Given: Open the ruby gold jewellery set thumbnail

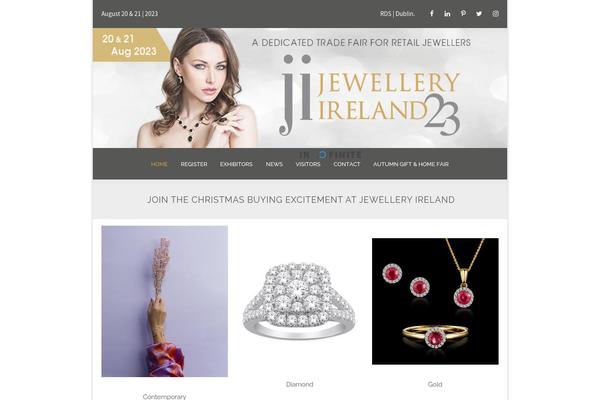Looking at the screenshot, I should [x=435, y=301].
